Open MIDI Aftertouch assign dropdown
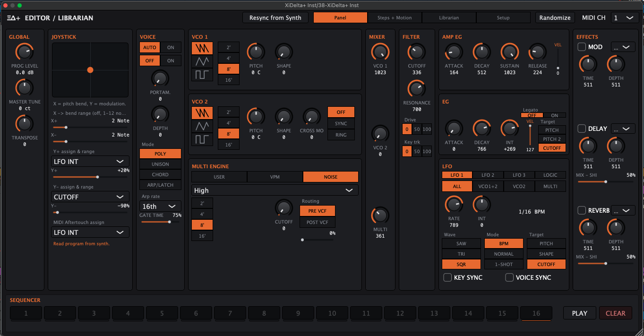 (90, 233)
